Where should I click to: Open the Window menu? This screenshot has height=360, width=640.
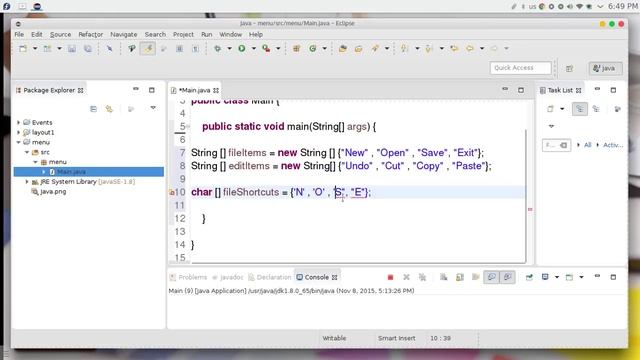tap(231, 34)
